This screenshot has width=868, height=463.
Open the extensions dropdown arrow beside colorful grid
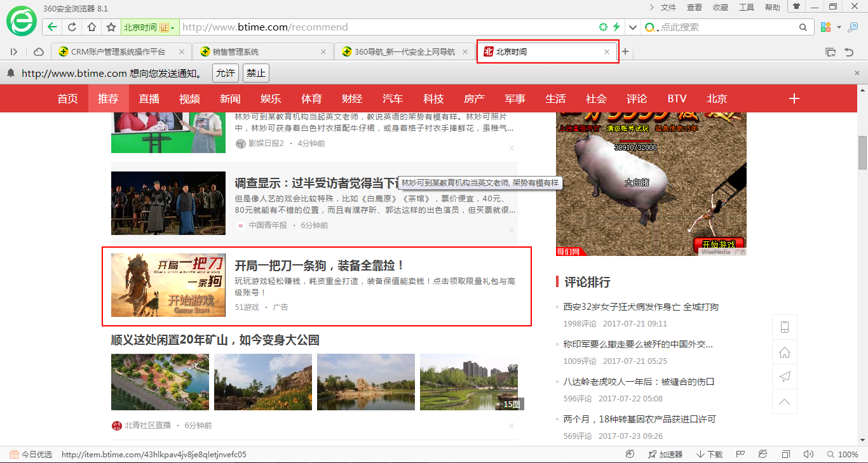pos(839,27)
